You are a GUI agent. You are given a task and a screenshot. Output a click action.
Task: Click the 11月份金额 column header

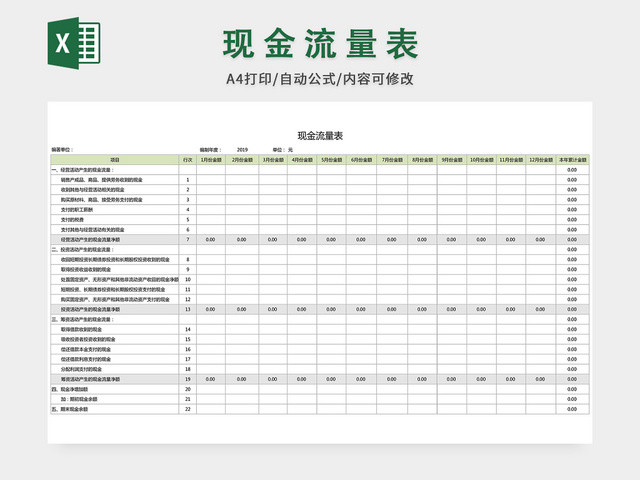coord(511,160)
